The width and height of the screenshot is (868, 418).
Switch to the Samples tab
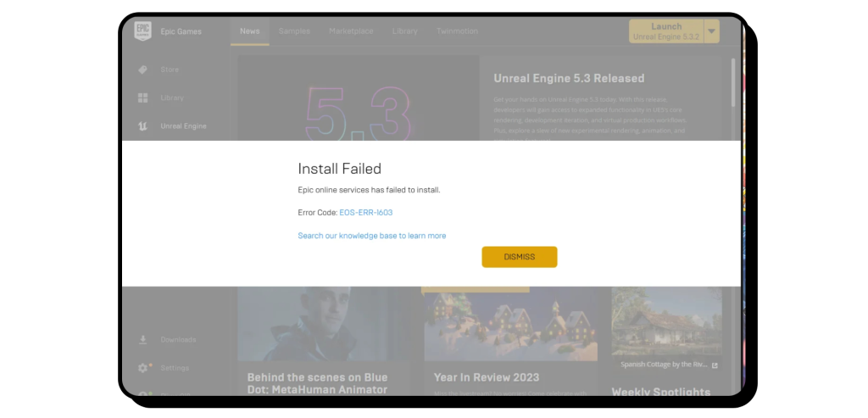tap(294, 31)
